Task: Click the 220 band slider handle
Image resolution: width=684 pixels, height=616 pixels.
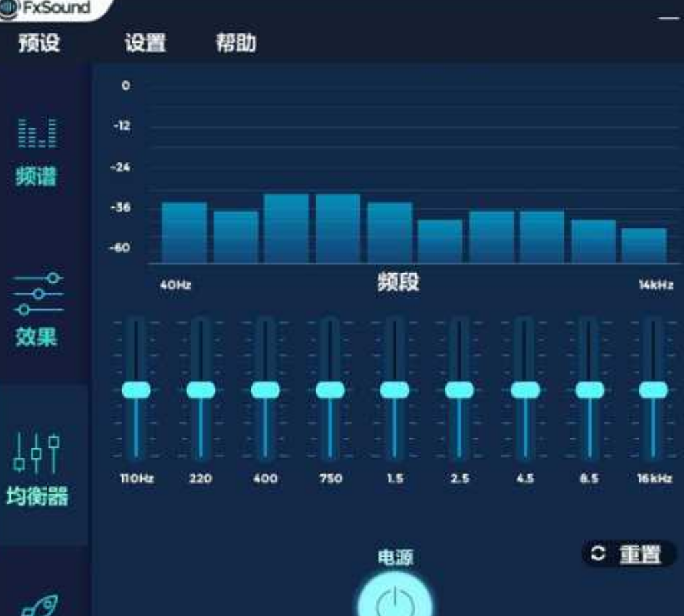Action: point(201,390)
